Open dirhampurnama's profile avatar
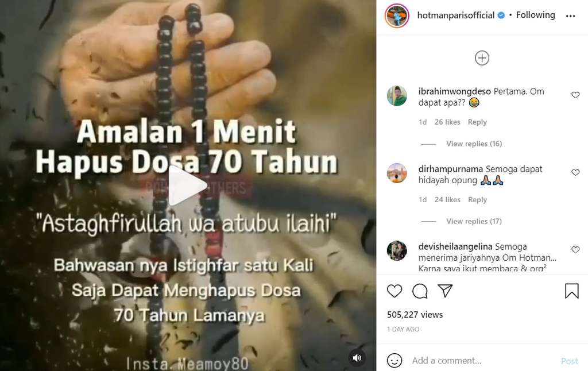The height and width of the screenshot is (371, 588). [x=397, y=173]
